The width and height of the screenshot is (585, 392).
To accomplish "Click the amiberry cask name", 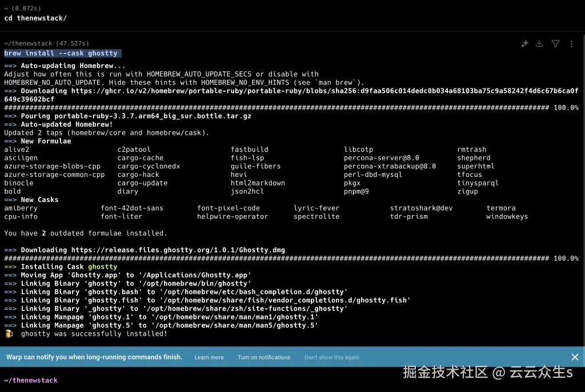I will point(21,208).
